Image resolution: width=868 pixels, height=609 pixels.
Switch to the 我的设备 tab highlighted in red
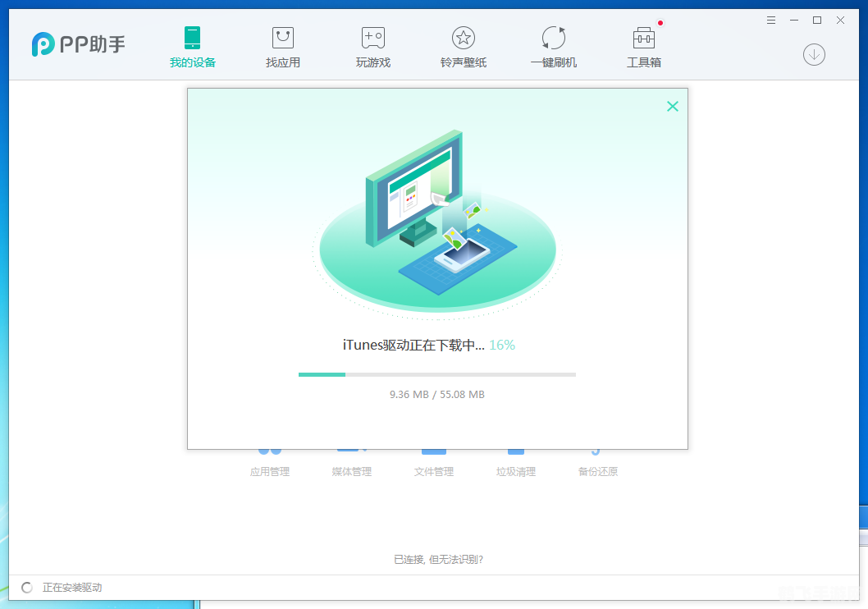click(192, 45)
